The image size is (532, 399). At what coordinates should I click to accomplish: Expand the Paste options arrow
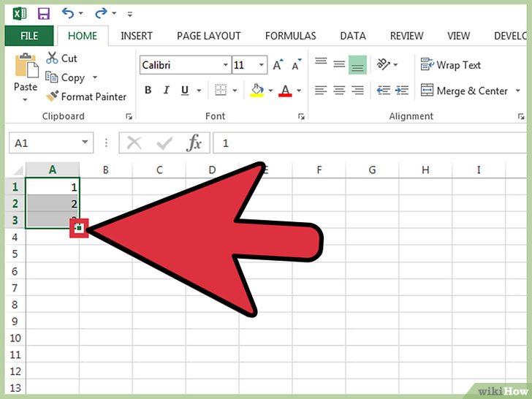coord(25,99)
